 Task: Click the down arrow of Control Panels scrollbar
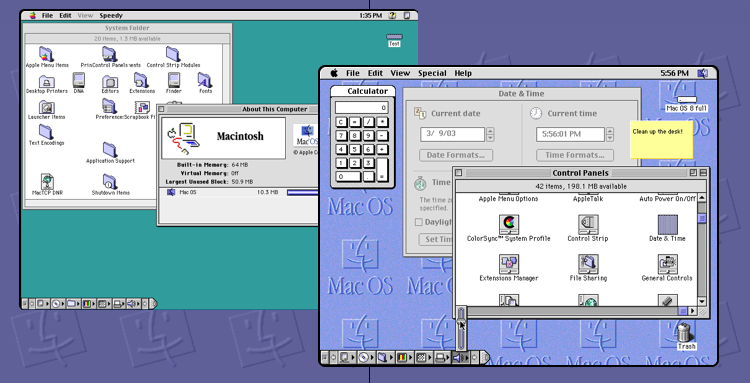702,301
